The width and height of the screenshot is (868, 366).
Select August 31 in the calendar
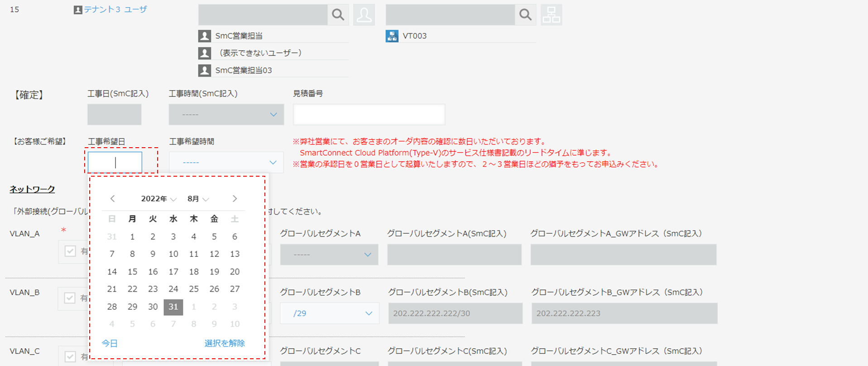tap(173, 307)
